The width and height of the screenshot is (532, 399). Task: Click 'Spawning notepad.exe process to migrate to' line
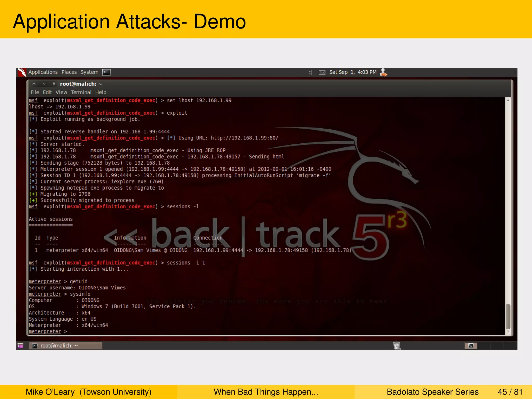[96, 188]
